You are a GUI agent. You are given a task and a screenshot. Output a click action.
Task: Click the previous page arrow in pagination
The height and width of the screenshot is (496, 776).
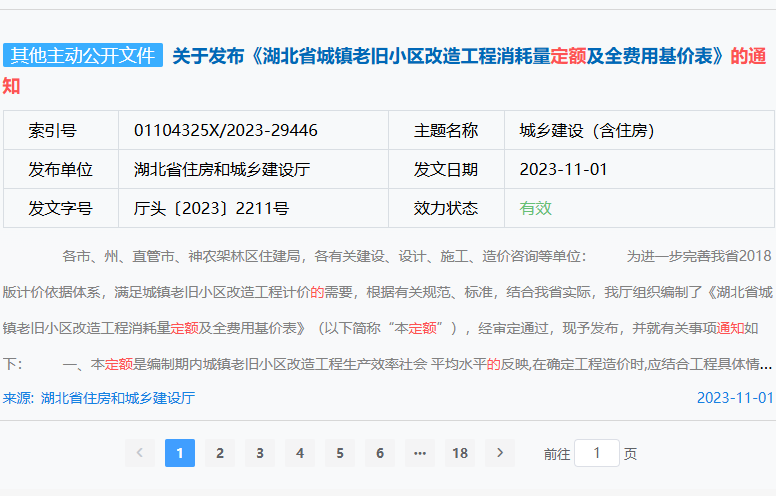pos(140,453)
